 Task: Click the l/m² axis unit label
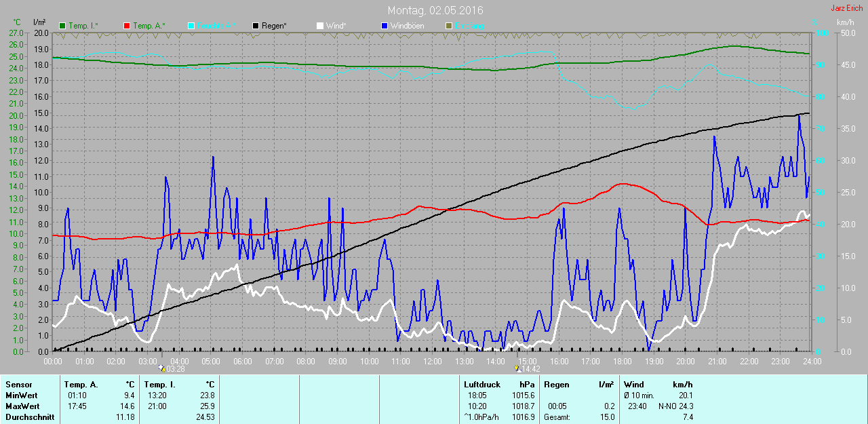pyautogui.click(x=39, y=22)
